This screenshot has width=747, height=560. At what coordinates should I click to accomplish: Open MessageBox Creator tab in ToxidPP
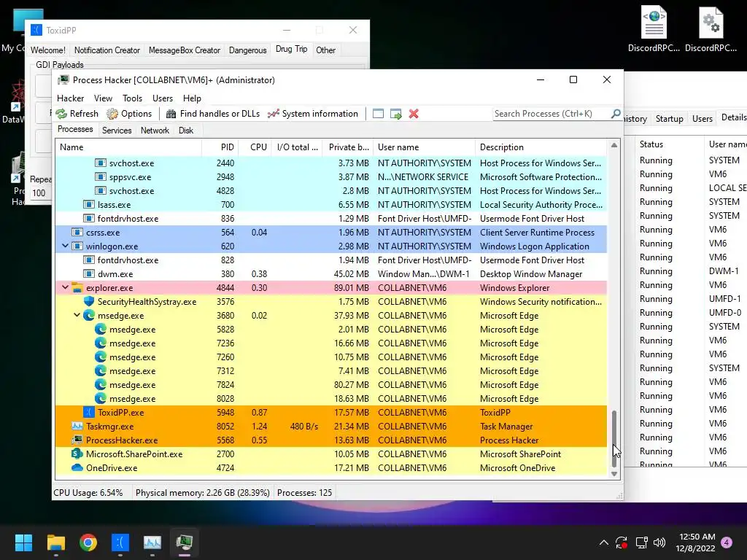pyautogui.click(x=185, y=50)
